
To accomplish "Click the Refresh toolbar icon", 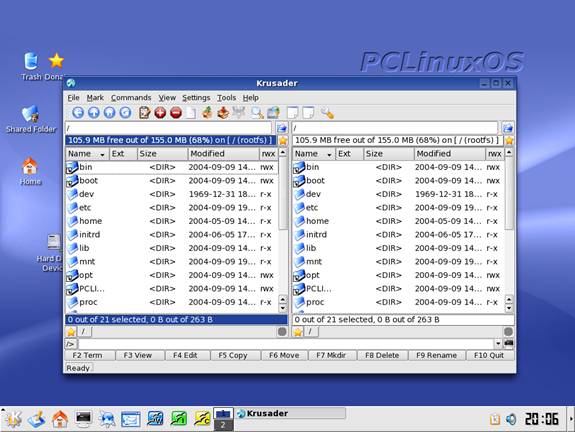I will (x=125, y=113).
